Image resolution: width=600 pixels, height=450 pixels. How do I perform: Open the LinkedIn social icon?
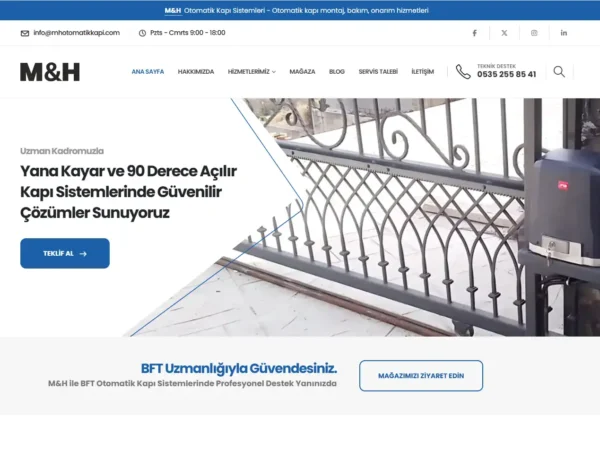click(x=564, y=33)
